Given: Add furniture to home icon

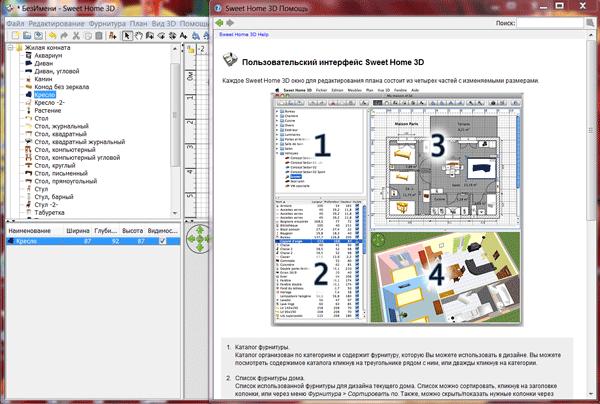Looking at the screenshot, I should pos(112,36).
